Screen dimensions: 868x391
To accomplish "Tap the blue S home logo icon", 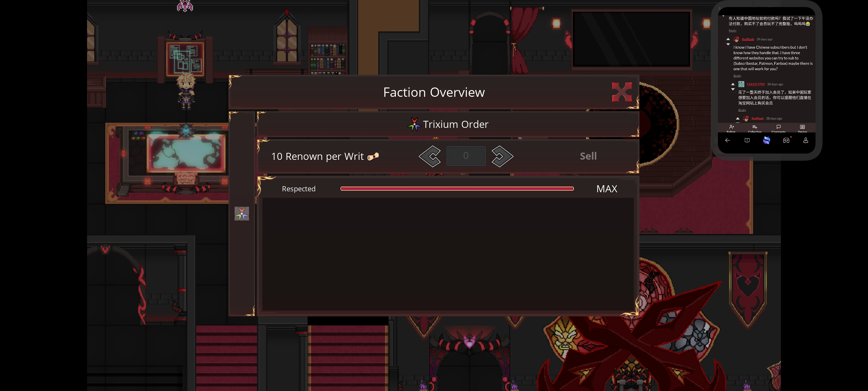I will (767, 140).
